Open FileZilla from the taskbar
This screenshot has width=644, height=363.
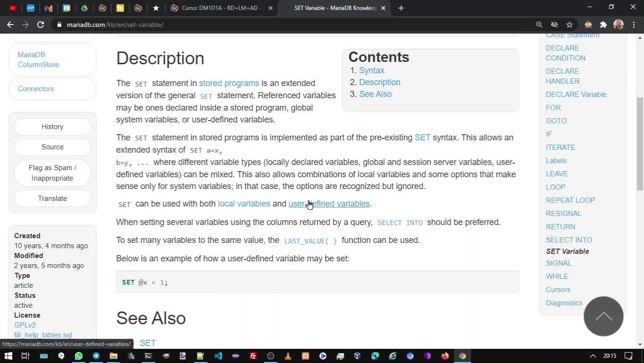point(253,356)
